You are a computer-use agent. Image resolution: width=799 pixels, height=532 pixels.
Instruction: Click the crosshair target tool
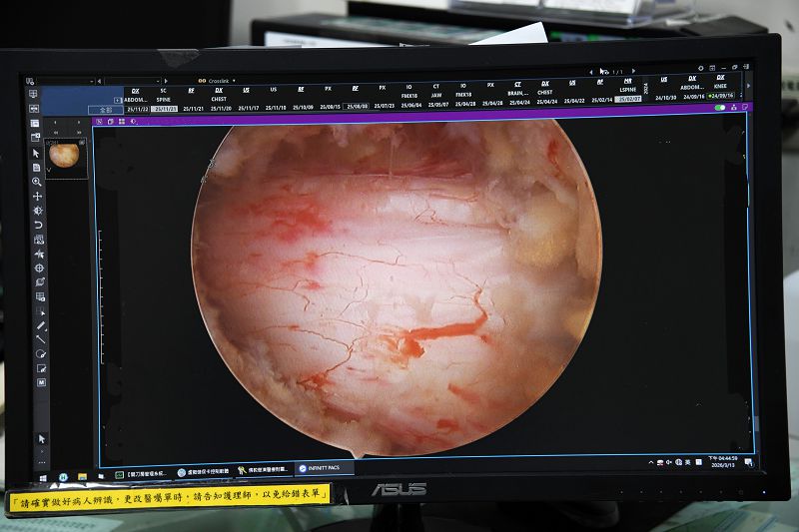point(39,268)
